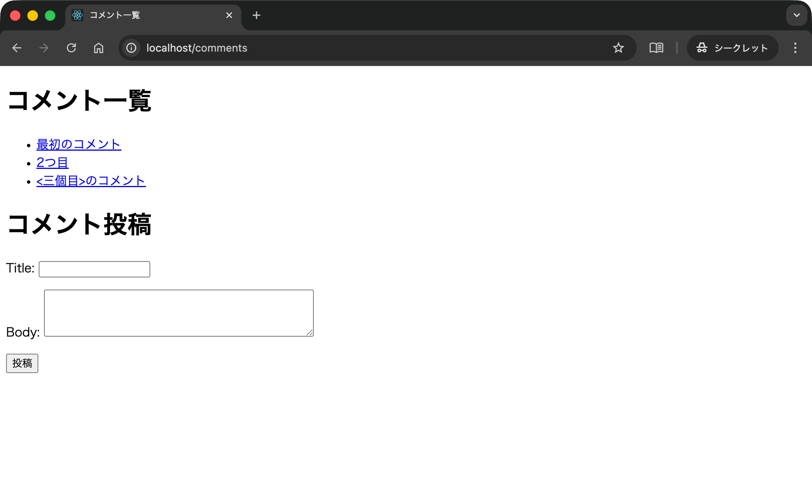Click the yellow minimize traffic light

(x=33, y=15)
